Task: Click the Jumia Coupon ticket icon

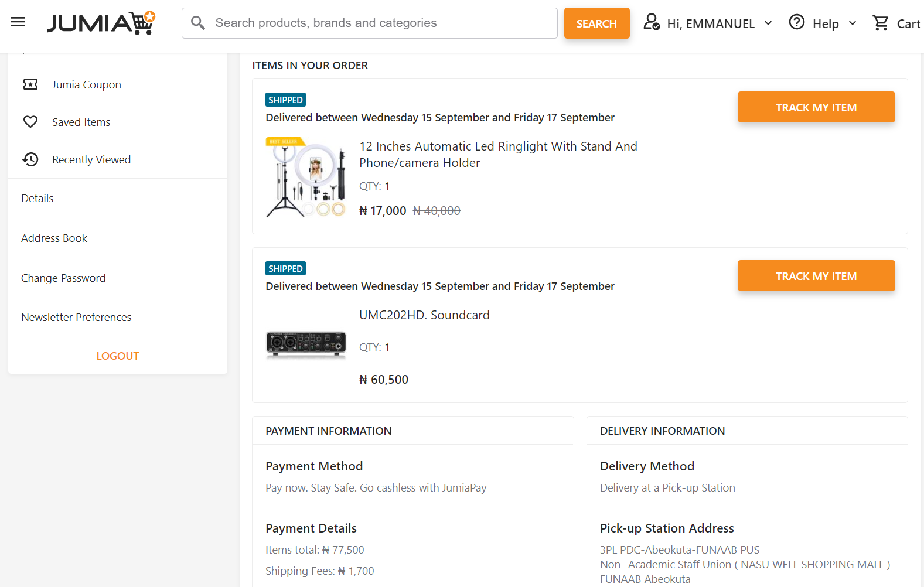Action: 30,84
